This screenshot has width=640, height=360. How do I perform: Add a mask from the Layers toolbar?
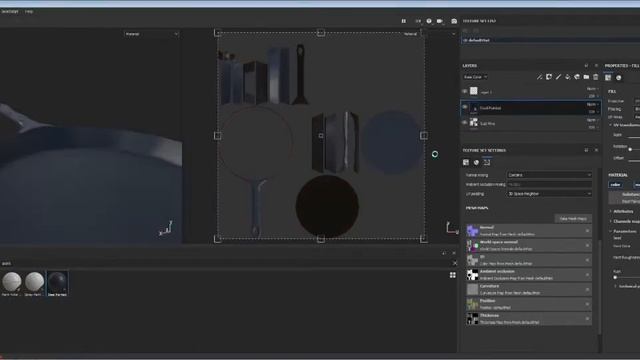tap(549, 77)
